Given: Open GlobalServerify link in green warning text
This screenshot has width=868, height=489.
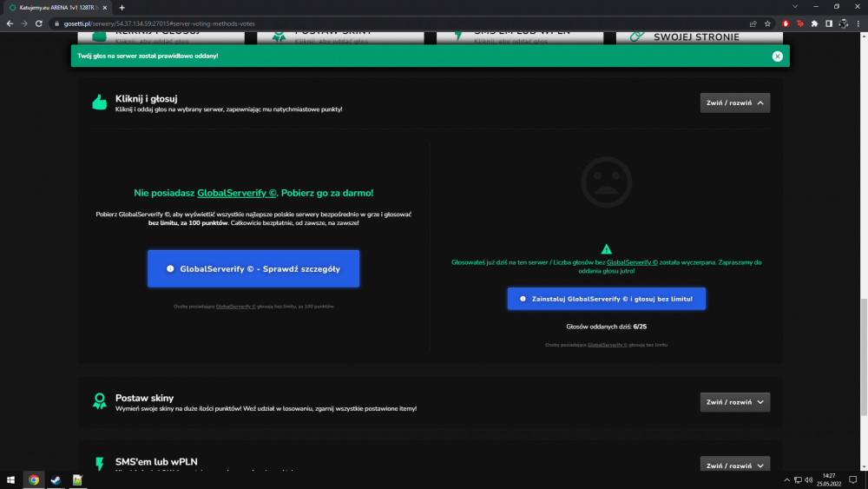Looking at the screenshot, I should tap(632, 262).
